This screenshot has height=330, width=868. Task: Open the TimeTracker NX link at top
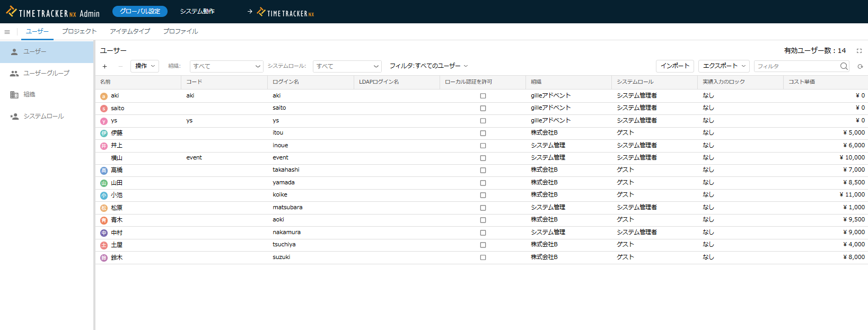pyautogui.click(x=285, y=12)
